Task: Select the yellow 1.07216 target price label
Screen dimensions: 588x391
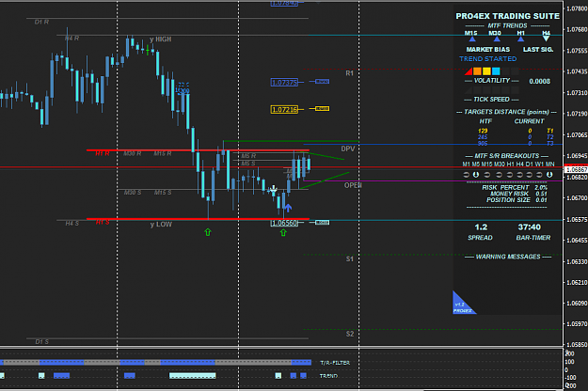Action: click(284, 110)
